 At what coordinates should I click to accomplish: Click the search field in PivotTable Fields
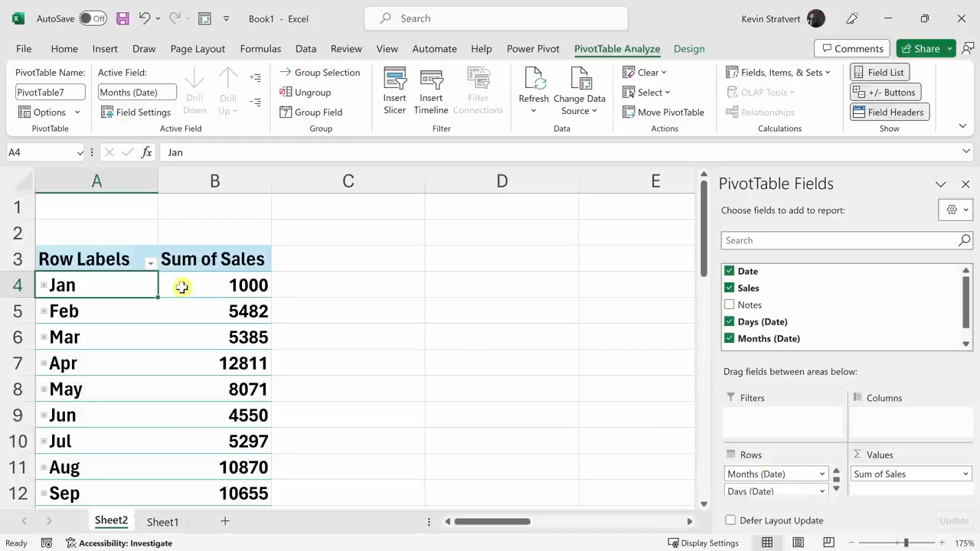839,240
